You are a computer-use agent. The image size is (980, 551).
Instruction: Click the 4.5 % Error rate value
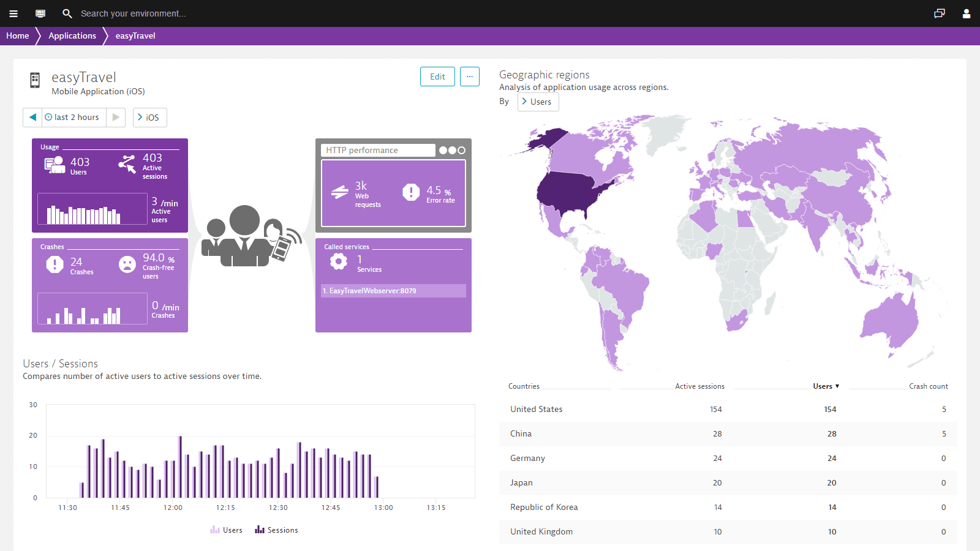(439, 190)
